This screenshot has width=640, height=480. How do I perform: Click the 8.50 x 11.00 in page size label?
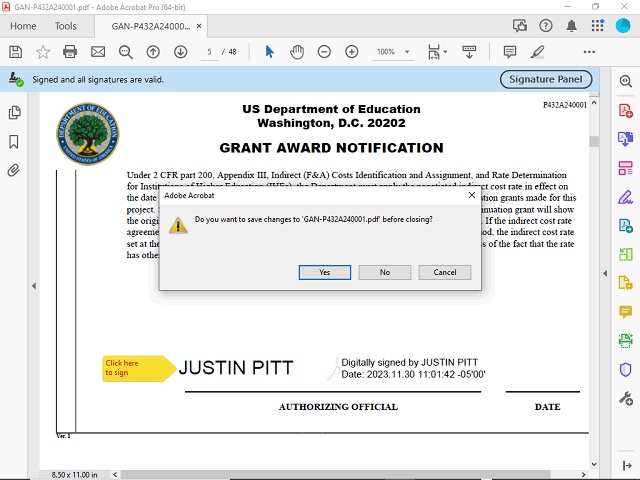pyautogui.click(x=74, y=475)
